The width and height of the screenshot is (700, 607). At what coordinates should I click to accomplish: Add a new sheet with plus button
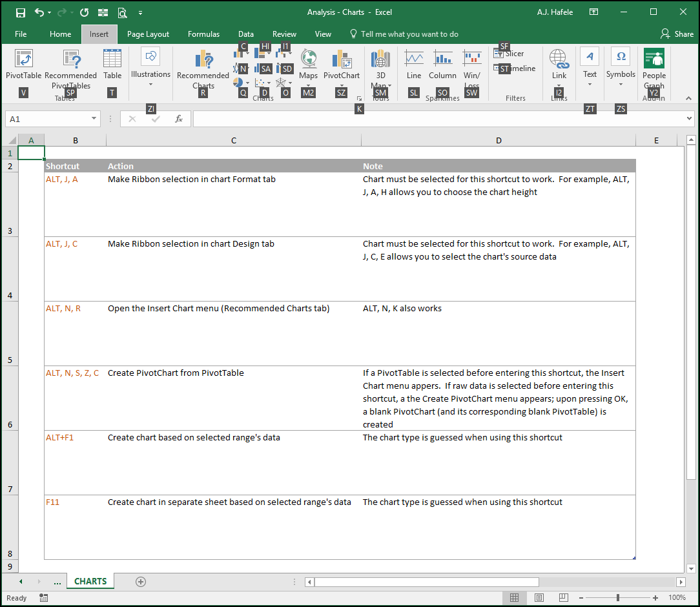coord(141,582)
